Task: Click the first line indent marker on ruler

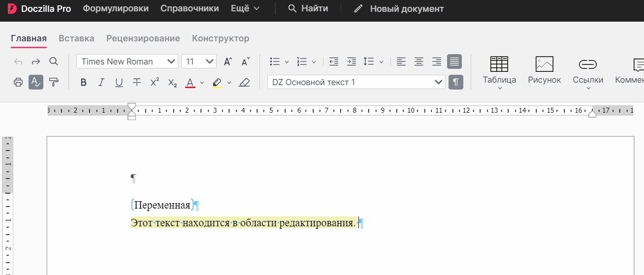Action: [131, 107]
